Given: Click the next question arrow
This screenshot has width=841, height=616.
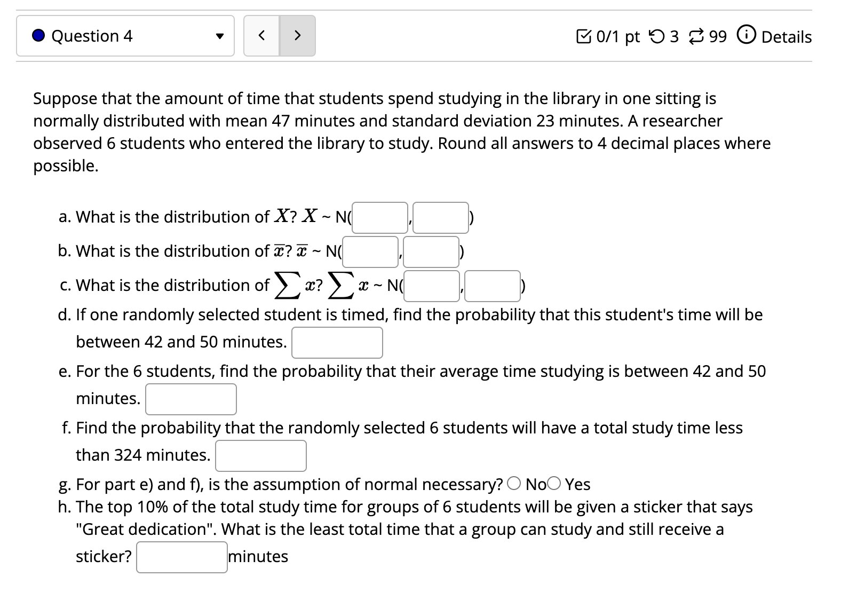Looking at the screenshot, I should 298,35.
